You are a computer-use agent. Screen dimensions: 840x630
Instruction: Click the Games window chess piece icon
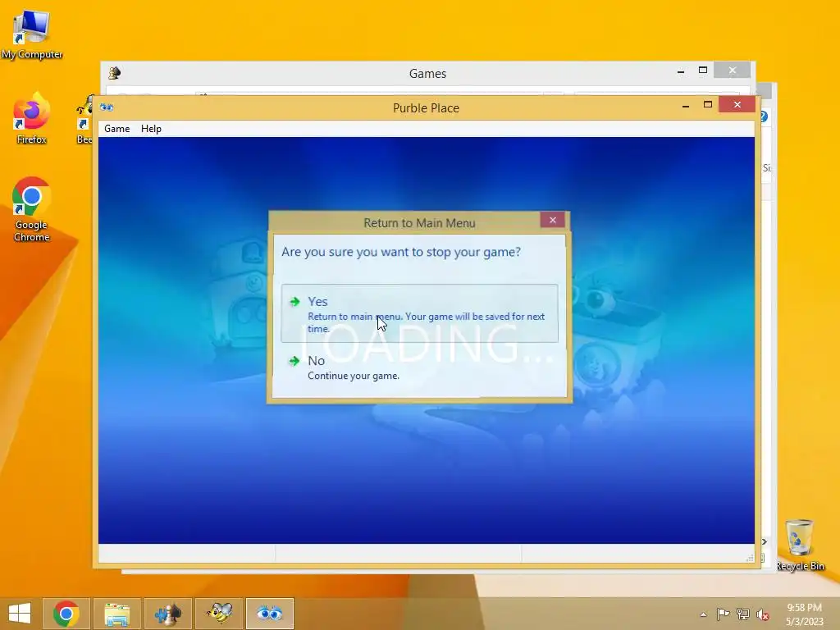[114, 73]
